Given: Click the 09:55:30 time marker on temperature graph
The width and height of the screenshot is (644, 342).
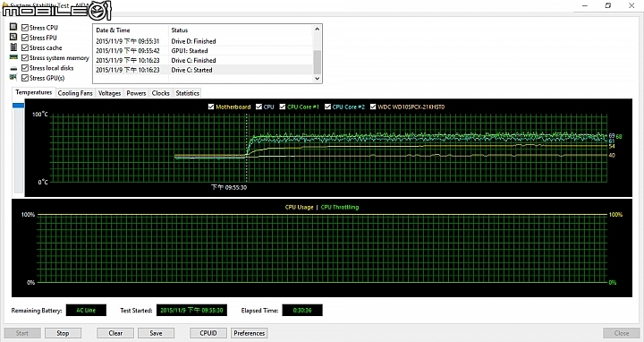Looking at the screenshot, I should (229, 187).
